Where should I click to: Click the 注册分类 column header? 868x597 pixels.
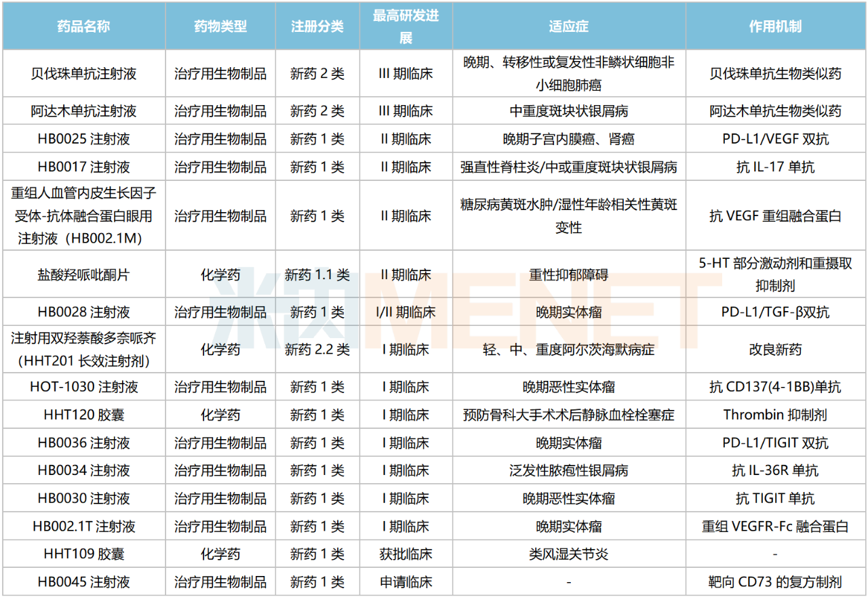coord(317,27)
